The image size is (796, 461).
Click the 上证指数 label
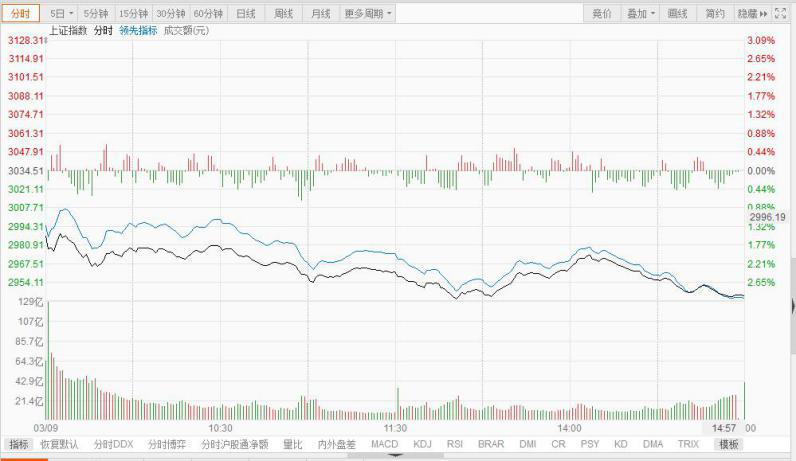coord(68,30)
